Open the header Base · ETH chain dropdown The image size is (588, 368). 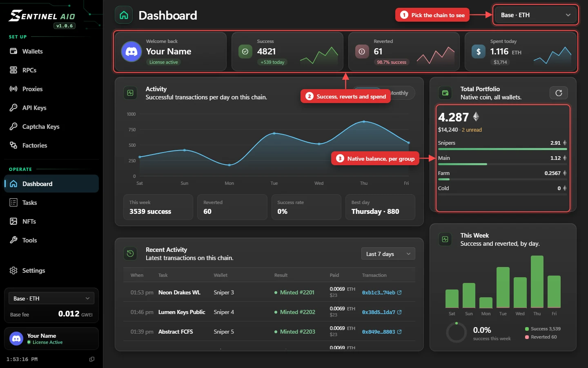[x=535, y=15]
